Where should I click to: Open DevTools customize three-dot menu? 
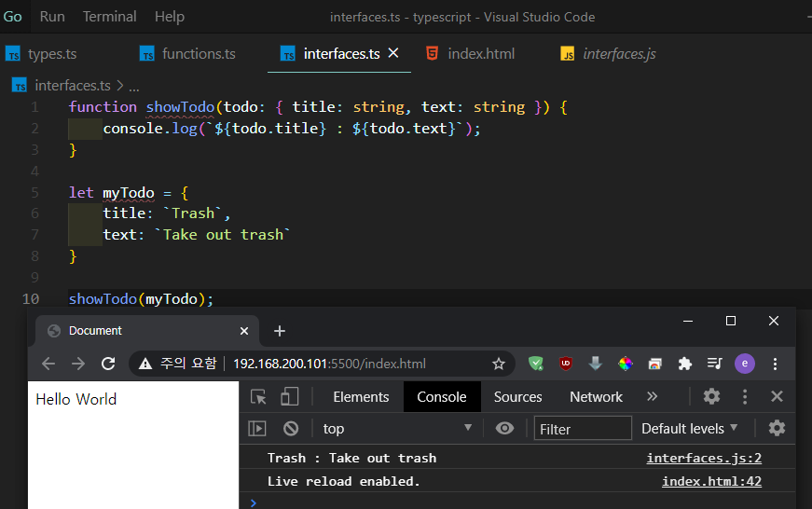745,396
